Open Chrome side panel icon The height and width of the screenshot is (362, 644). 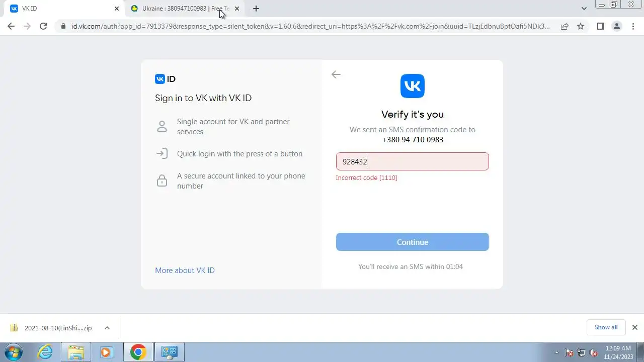[600, 26]
